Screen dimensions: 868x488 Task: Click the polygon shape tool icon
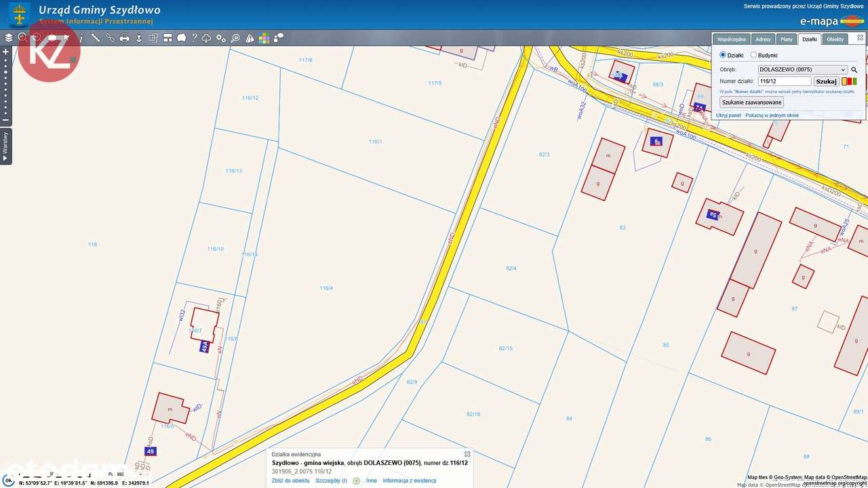(182, 38)
